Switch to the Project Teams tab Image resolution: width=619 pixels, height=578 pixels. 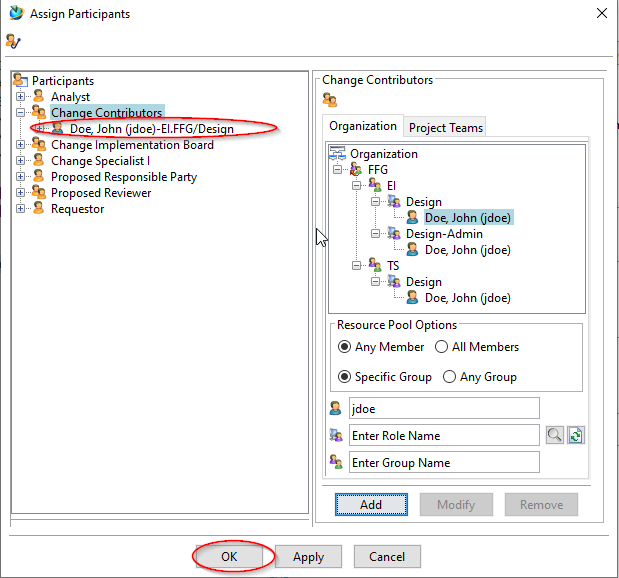click(x=445, y=127)
